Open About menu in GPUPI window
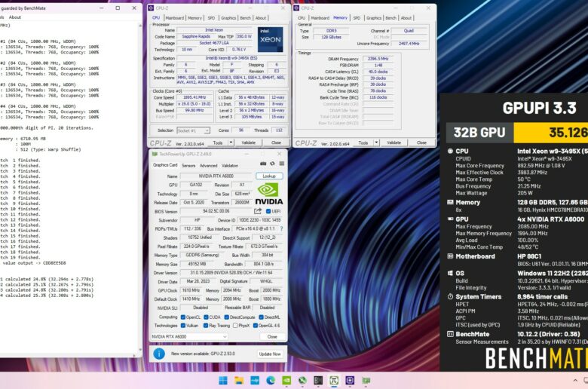The height and width of the screenshot is (389, 588). (15, 17)
